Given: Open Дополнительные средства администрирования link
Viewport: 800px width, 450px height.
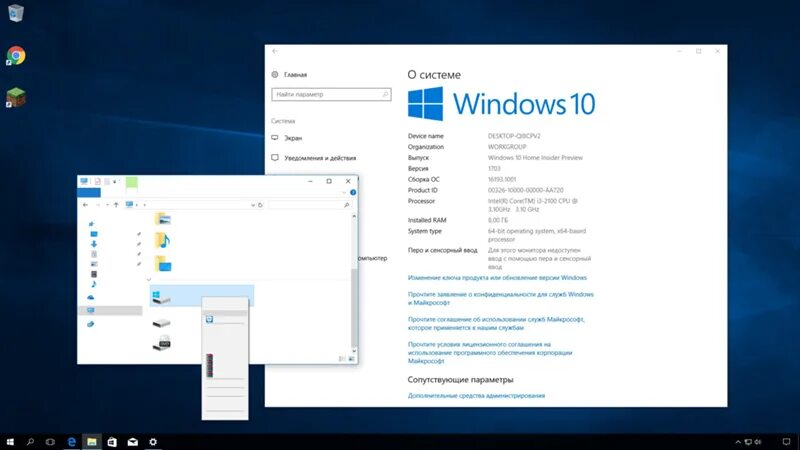Looking at the screenshot, I should point(476,395).
